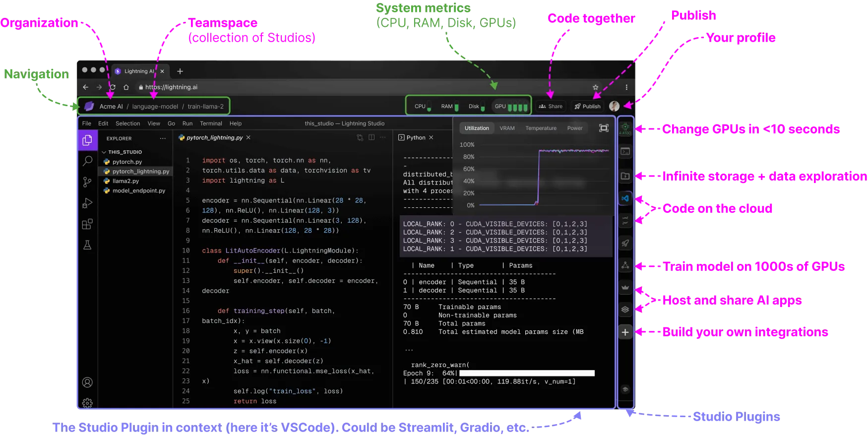Open the Explorer panel more actions menu
Image resolution: width=868 pixels, height=435 pixels.
[163, 138]
